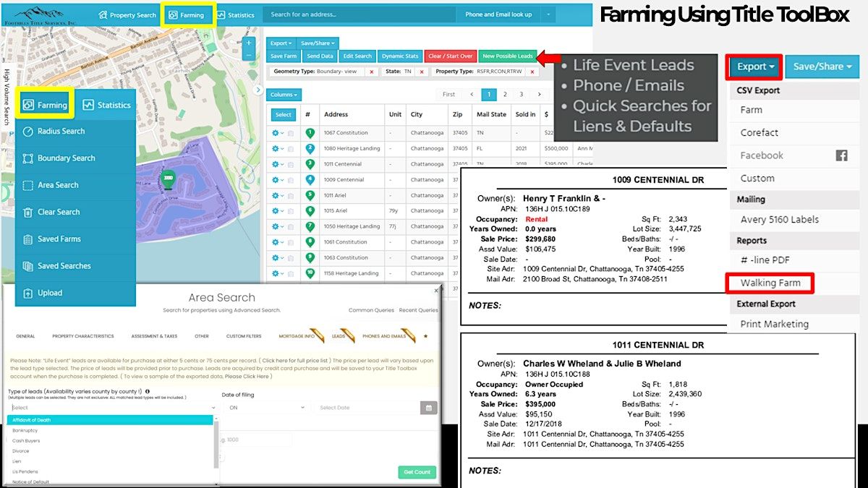The width and height of the screenshot is (868, 488).
Task: Open gear menu for 1080 Heritage Landing row
Action: click(278, 148)
